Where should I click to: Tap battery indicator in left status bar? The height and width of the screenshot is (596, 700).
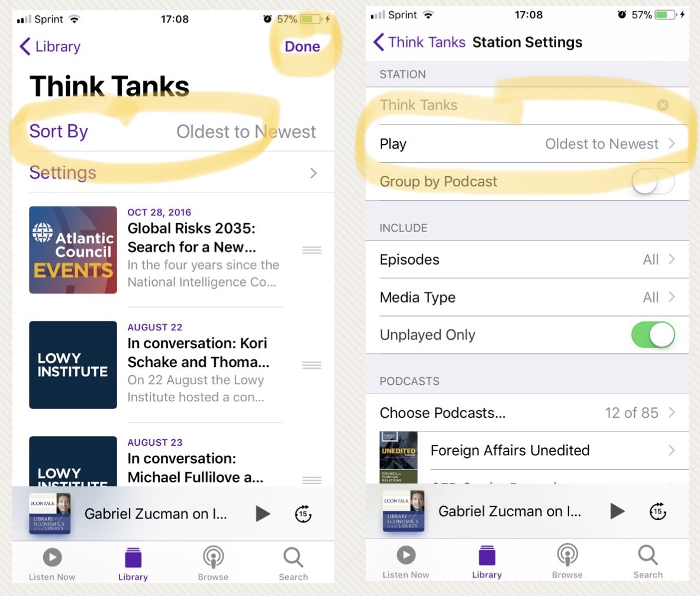pos(312,19)
